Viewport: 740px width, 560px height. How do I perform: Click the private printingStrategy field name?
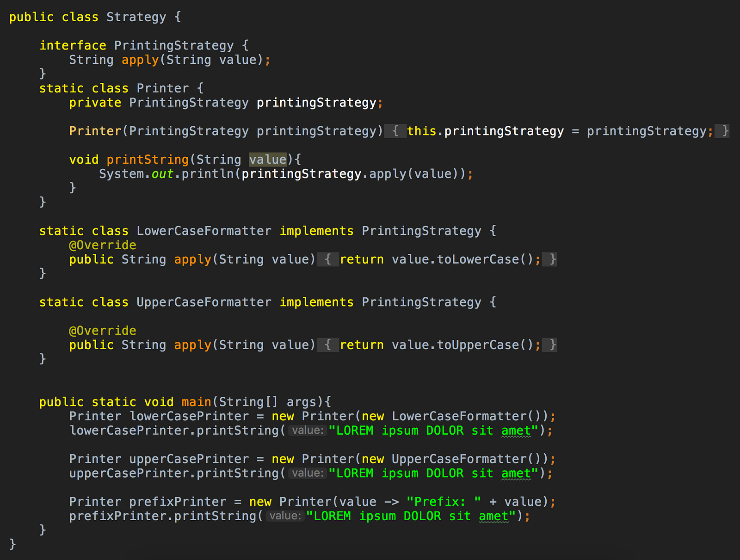pos(316,103)
